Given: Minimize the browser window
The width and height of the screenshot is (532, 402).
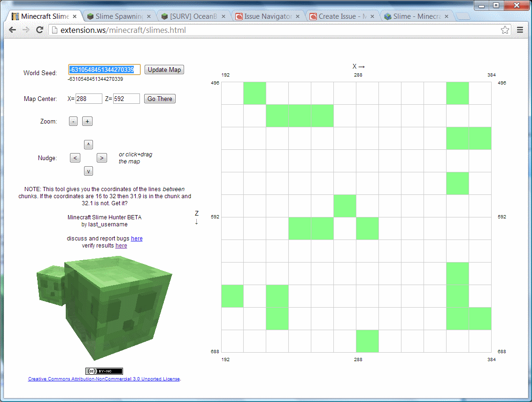Looking at the screenshot, I should pyautogui.click(x=481, y=6).
